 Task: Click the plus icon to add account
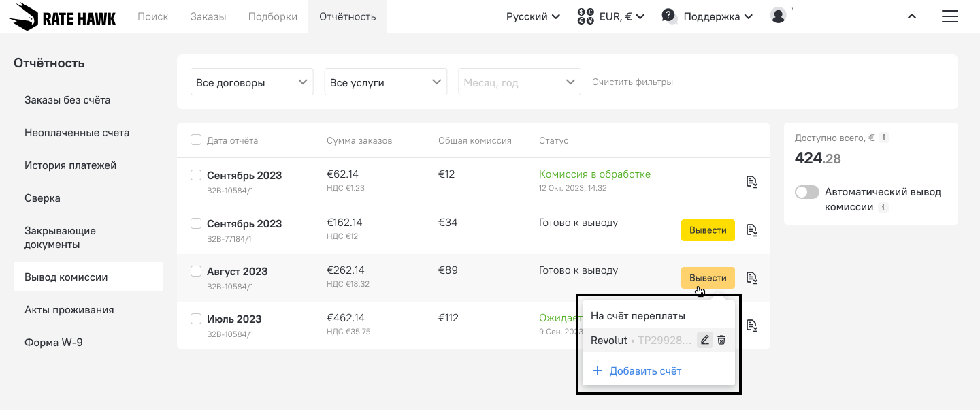[x=598, y=371]
